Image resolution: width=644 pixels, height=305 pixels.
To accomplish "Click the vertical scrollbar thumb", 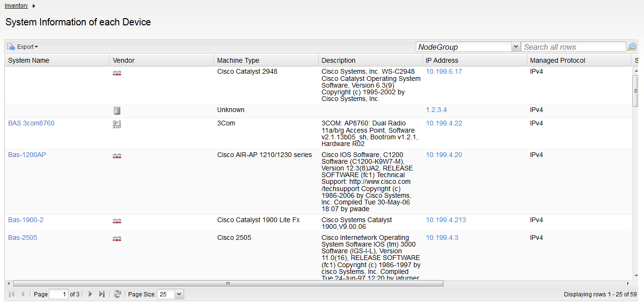I will click(x=635, y=90).
